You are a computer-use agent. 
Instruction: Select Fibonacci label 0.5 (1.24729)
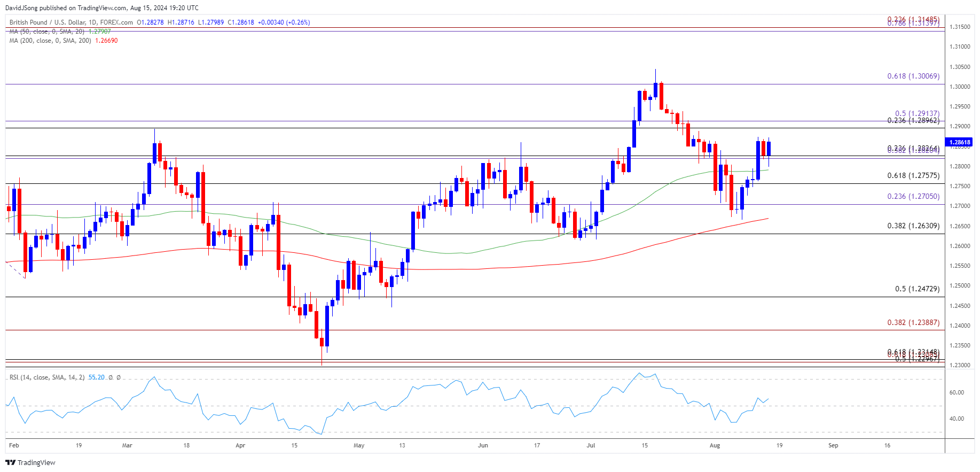pyautogui.click(x=917, y=289)
